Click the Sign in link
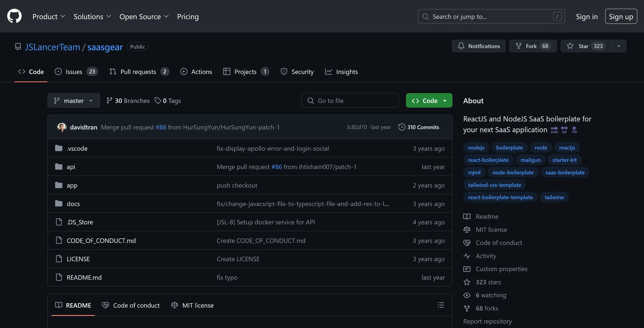 (x=587, y=16)
